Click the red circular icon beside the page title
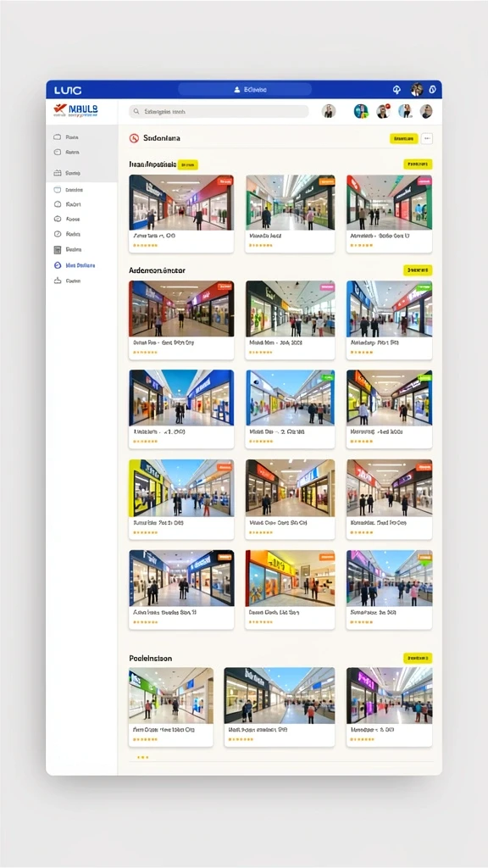Screen dimensions: 488x868 click(133, 138)
